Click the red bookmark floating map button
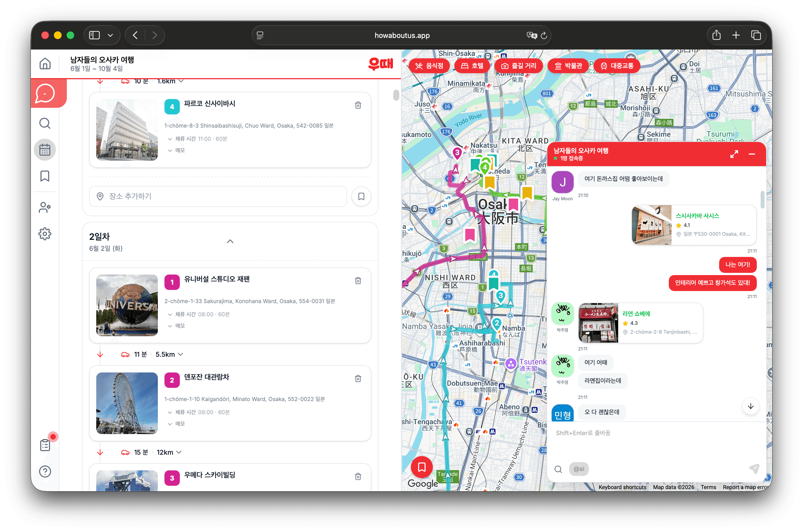 [x=422, y=467]
